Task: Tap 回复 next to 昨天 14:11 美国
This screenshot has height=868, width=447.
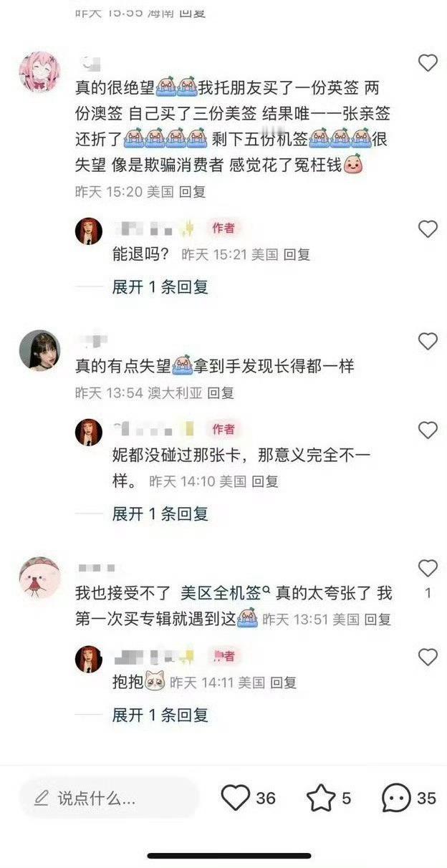Action: (283, 683)
